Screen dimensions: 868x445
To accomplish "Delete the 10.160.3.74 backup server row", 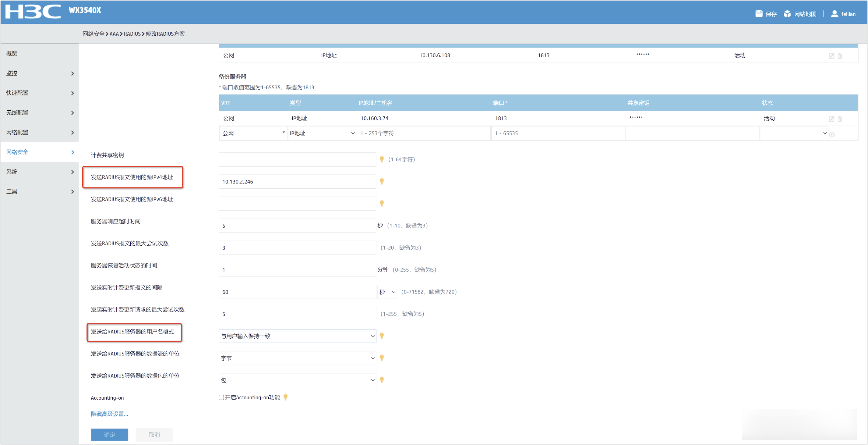I will (x=840, y=119).
